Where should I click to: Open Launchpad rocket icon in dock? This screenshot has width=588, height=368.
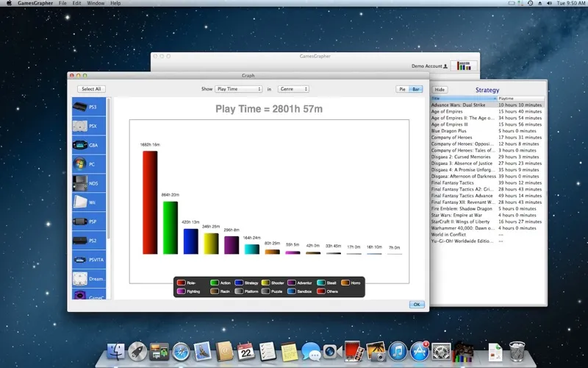pos(137,352)
